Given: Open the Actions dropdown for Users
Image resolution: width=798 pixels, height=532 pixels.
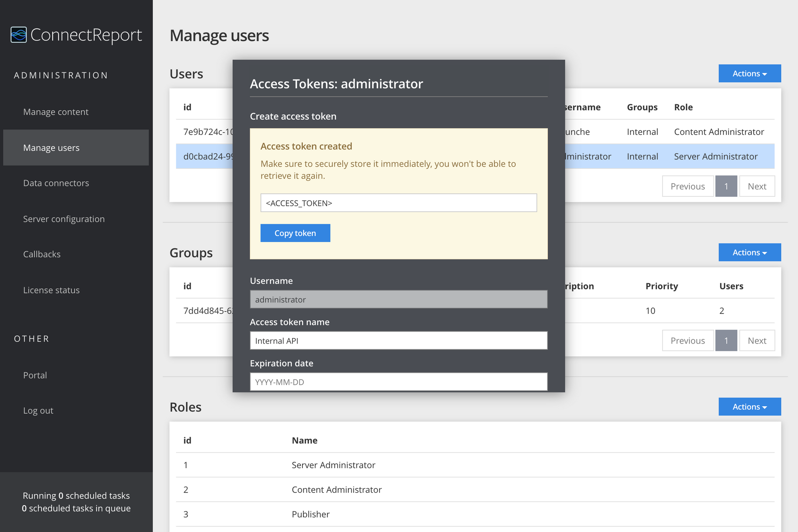Looking at the screenshot, I should [x=749, y=73].
